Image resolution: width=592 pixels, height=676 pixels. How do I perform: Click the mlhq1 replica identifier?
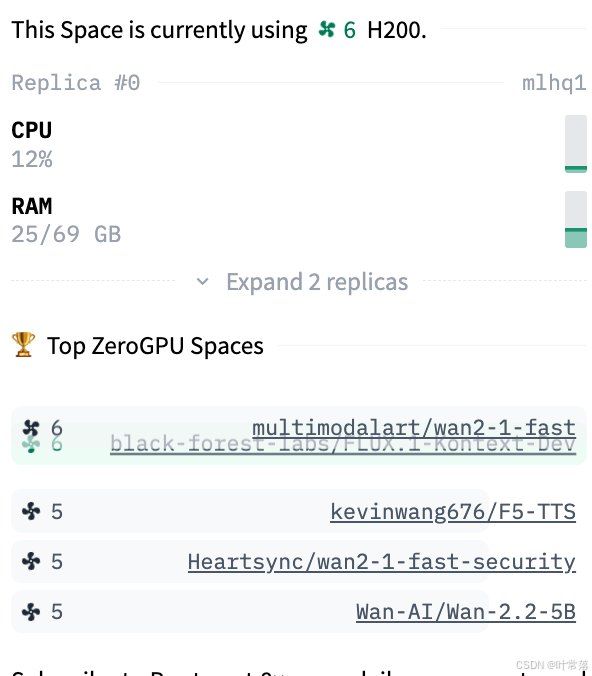click(x=554, y=83)
